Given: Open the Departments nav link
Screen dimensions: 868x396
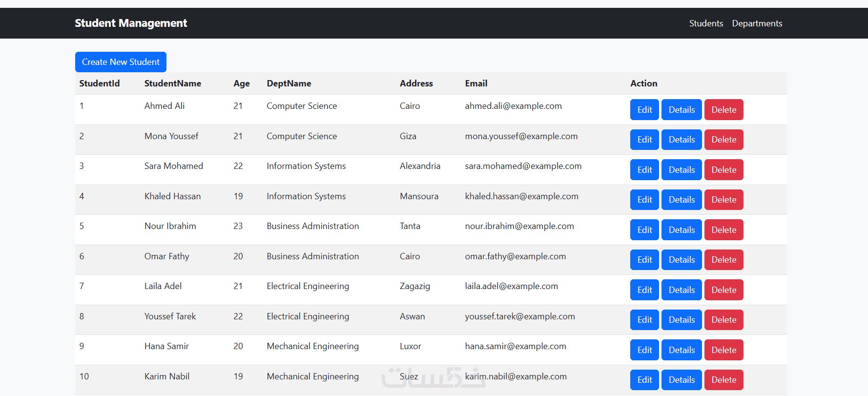Looking at the screenshot, I should point(757,23).
